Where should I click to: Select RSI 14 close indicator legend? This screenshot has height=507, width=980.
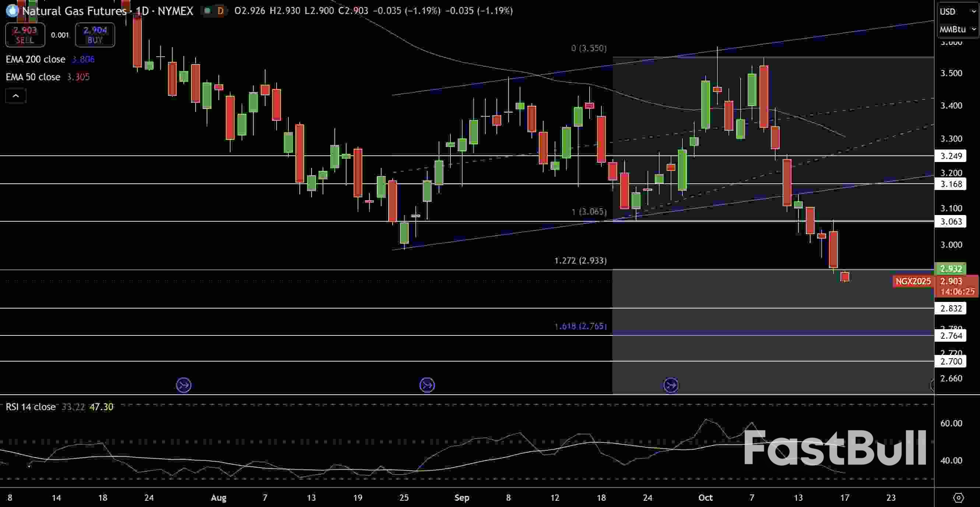point(31,406)
